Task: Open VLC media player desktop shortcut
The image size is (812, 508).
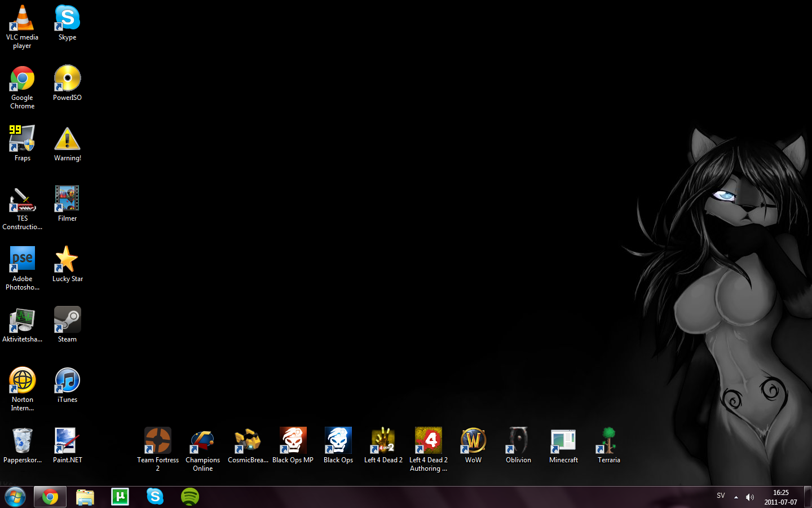Action: click(x=23, y=27)
